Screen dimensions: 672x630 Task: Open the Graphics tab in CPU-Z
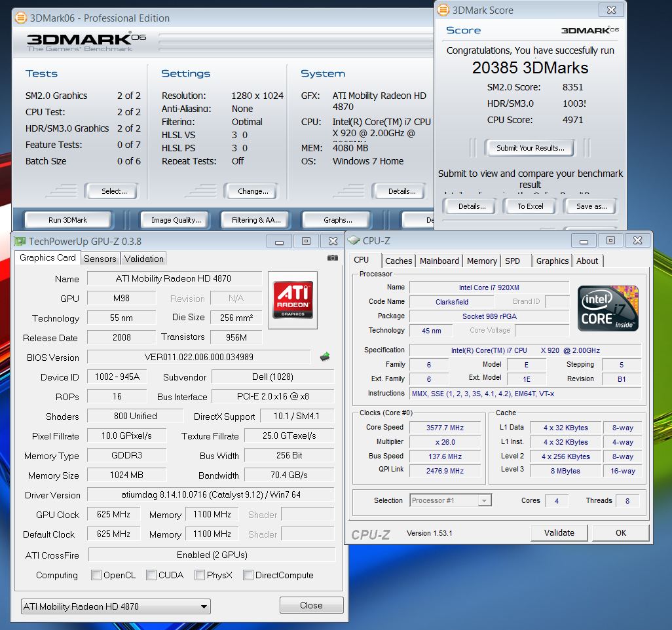[x=552, y=261]
